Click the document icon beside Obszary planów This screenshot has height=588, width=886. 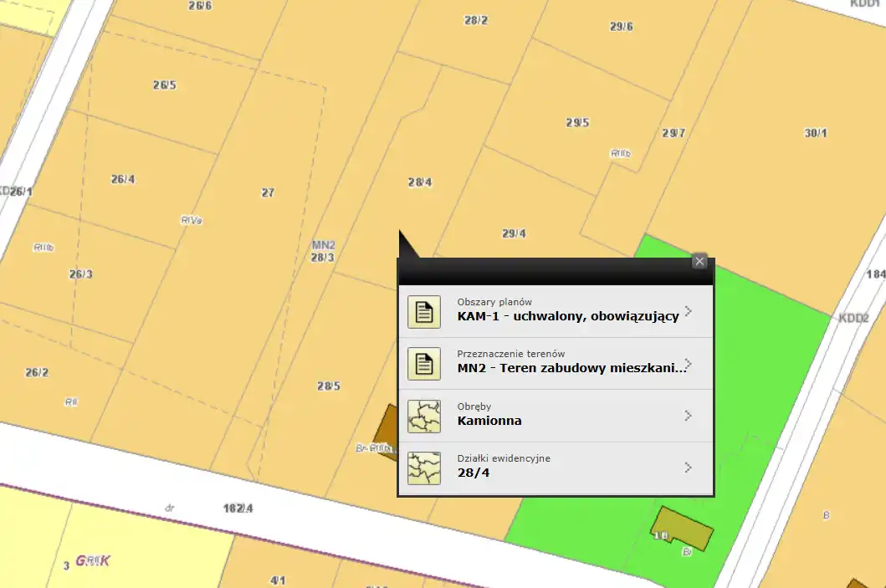(424, 312)
